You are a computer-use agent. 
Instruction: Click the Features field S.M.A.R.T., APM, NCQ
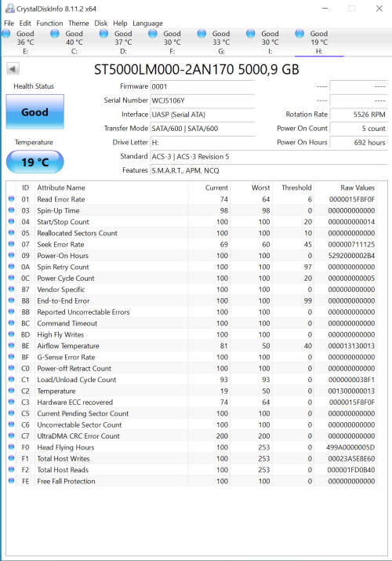coord(269,170)
